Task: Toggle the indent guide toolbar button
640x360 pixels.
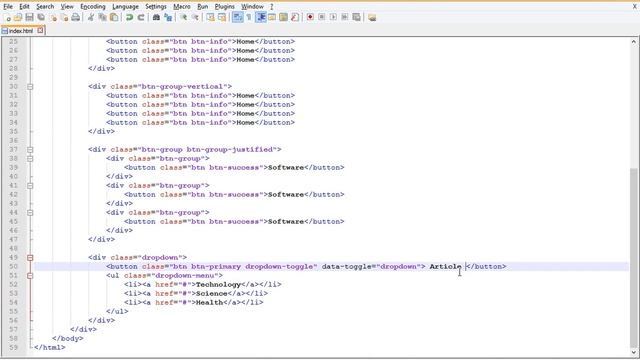Action: tap(260, 18)
